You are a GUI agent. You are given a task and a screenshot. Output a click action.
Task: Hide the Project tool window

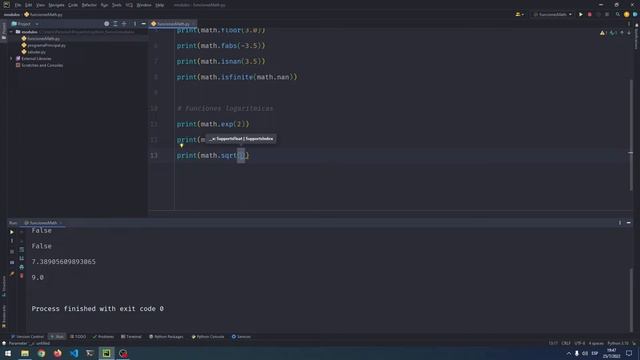click(143, 24)
